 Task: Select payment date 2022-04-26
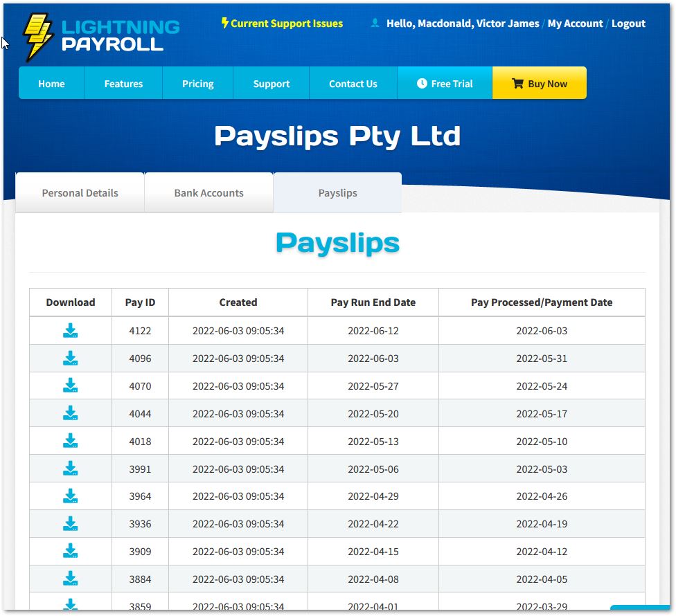point(542,496)
